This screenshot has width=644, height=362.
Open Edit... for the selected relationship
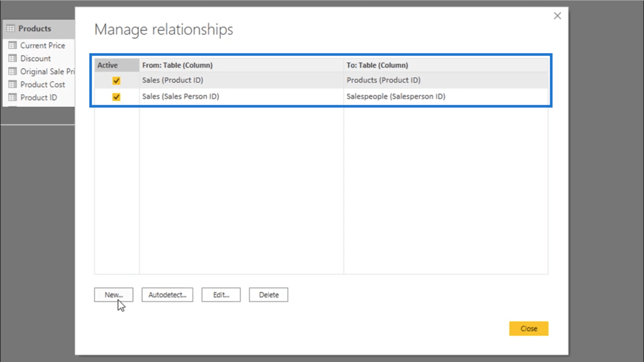221,295
